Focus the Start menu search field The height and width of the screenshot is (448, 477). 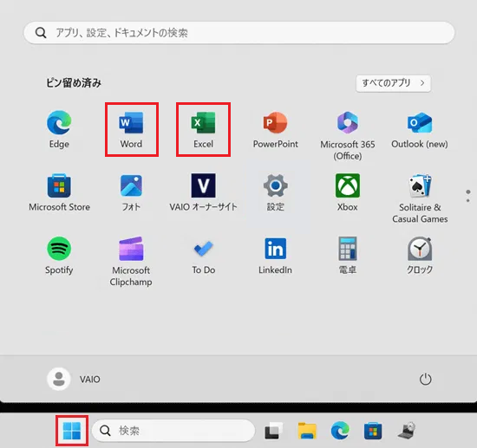(x=239, y=33)
